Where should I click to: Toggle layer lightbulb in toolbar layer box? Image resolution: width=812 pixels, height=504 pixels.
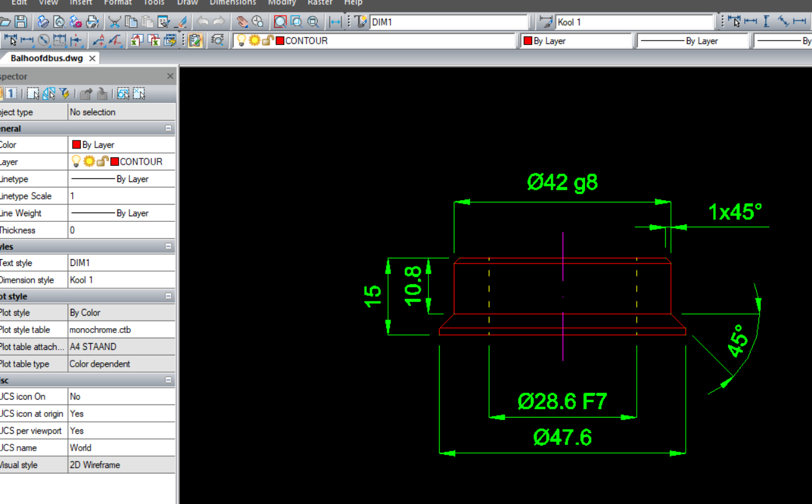tap(241, 40)
